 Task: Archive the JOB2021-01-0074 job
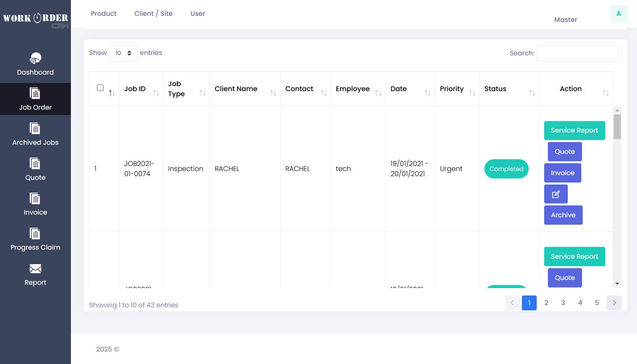pyautogui.click(x=563, y=215)
